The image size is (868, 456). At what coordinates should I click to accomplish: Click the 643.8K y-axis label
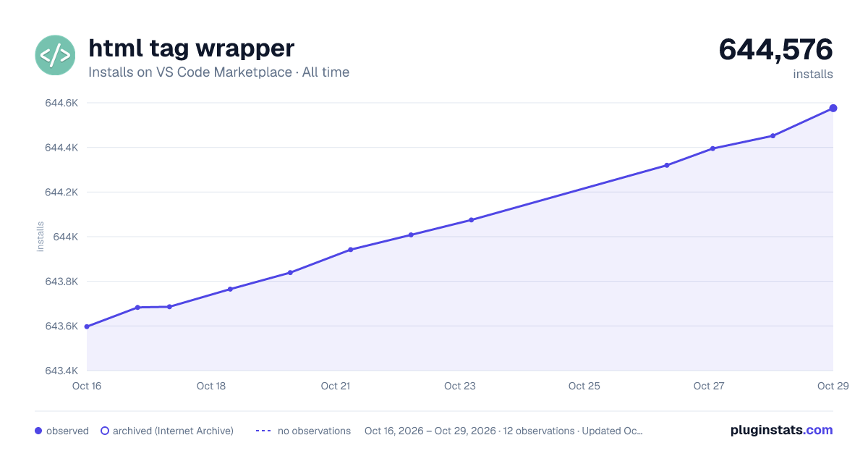61,282
